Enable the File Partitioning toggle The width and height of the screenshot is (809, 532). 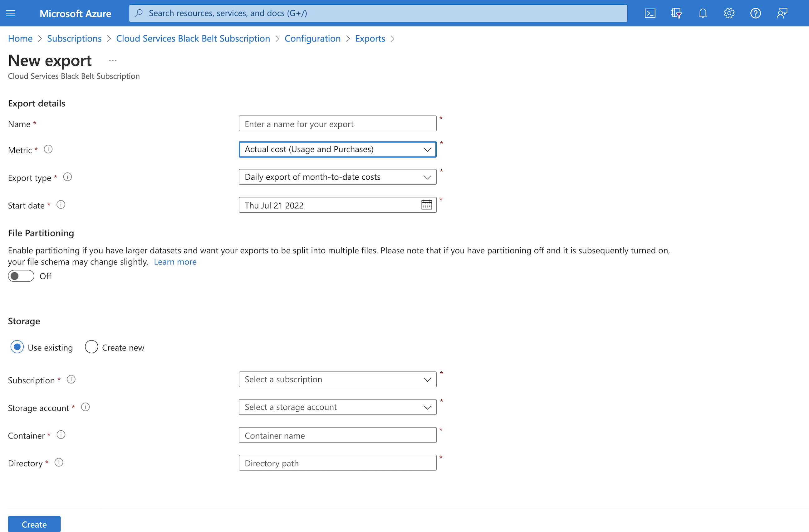[x=21, y=276]
